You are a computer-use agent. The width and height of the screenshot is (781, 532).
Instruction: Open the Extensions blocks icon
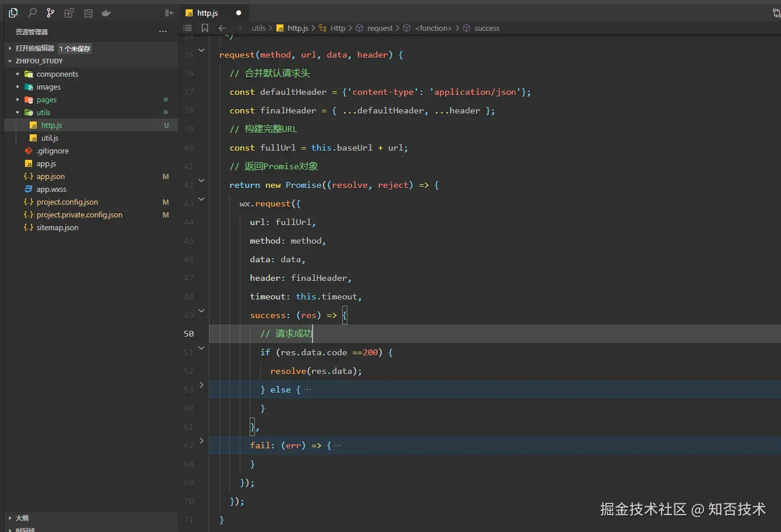tap(69, 13)
